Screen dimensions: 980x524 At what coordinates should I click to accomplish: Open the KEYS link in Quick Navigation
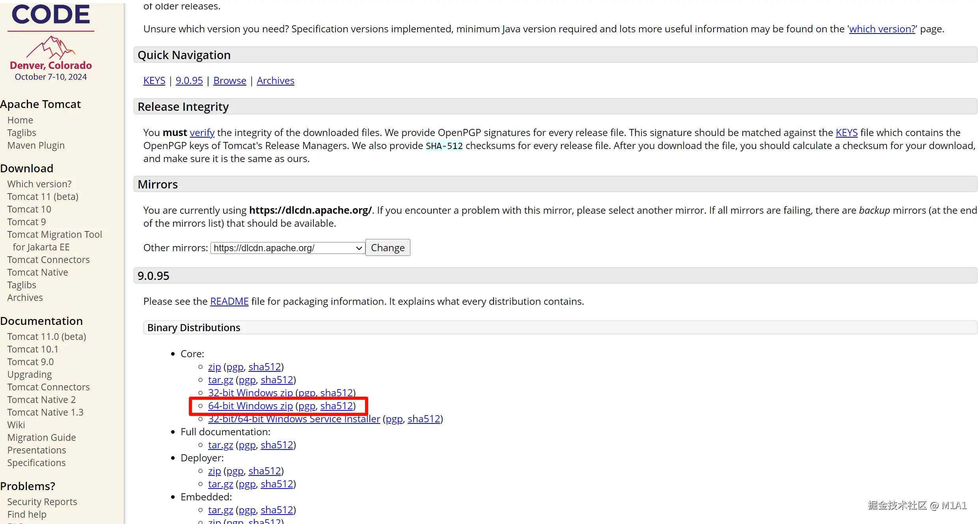point(154,80)
